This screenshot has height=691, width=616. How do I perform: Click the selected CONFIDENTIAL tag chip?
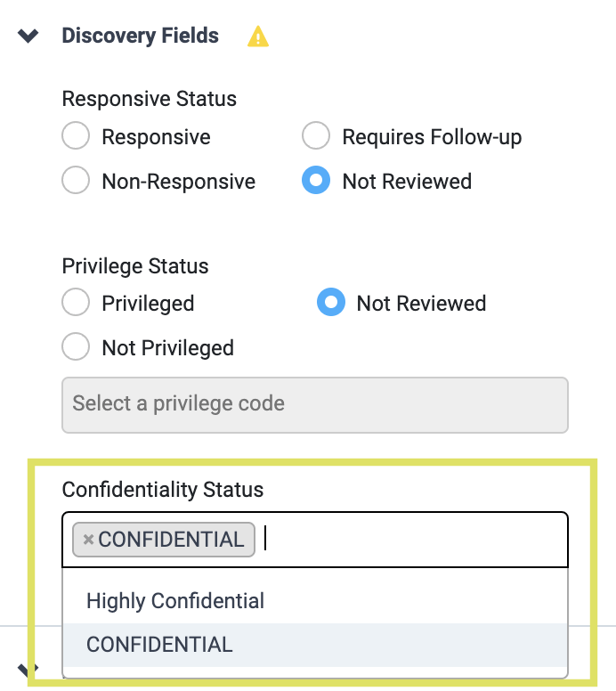coord(171,540)
